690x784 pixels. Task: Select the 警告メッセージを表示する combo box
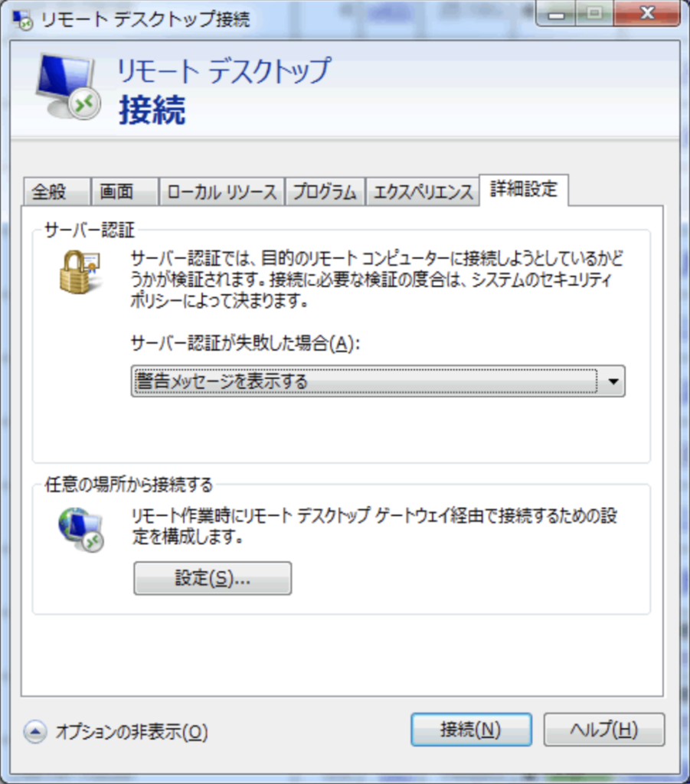[x=378, y=381]
